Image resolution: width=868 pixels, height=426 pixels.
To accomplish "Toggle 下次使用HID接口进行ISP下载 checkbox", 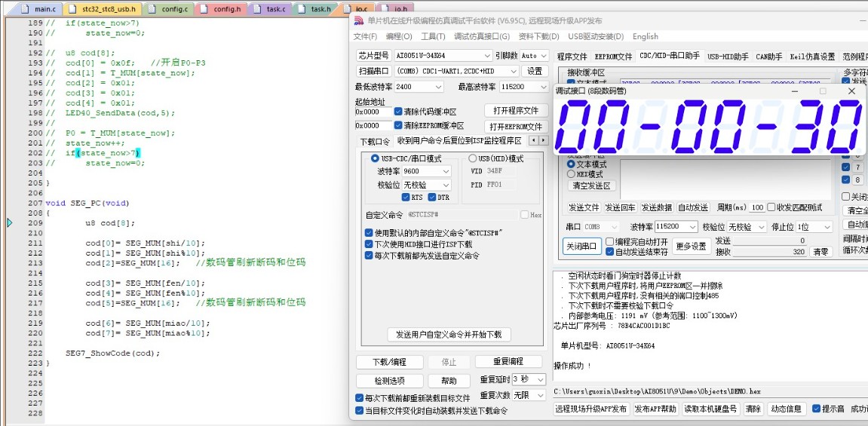I will point(370,244).
